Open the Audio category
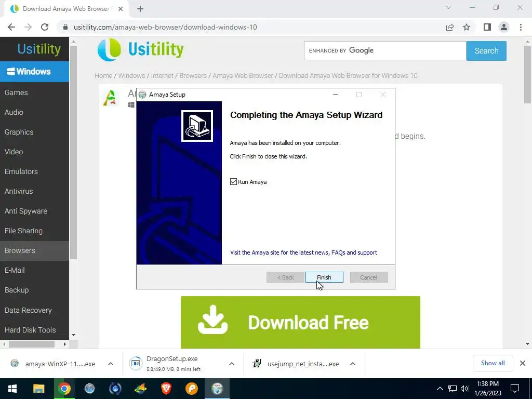532x399 pixels. pyautogui.click(x=14, y=112)
